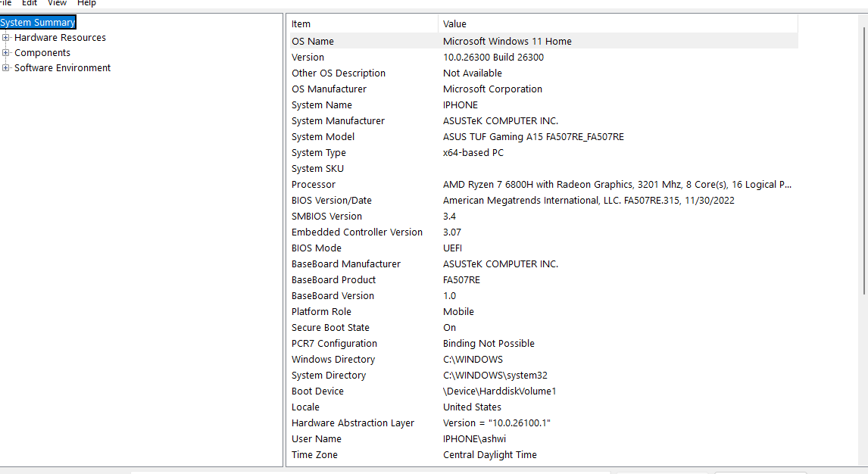Open the View menu
868x474 pixels.
coord(57,3)
